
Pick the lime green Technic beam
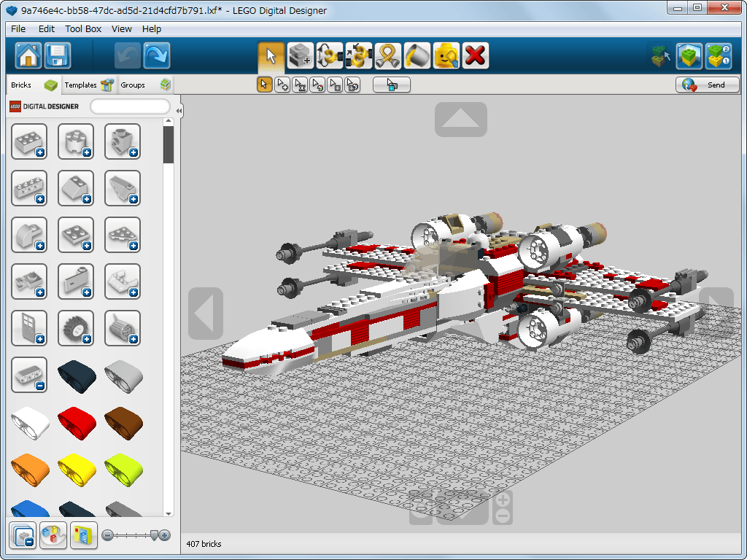(x=123, y=470)
